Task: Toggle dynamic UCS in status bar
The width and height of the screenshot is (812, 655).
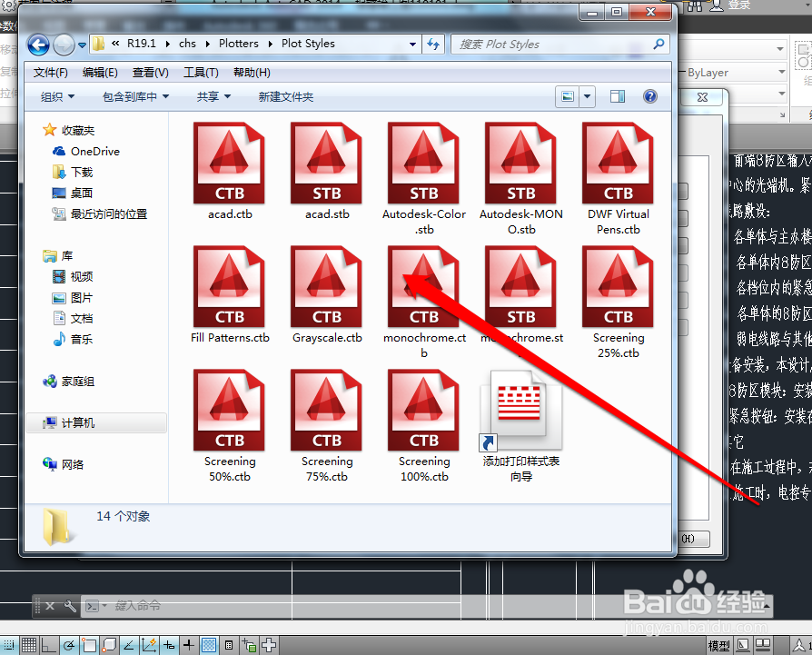Action: coord(149,645)
